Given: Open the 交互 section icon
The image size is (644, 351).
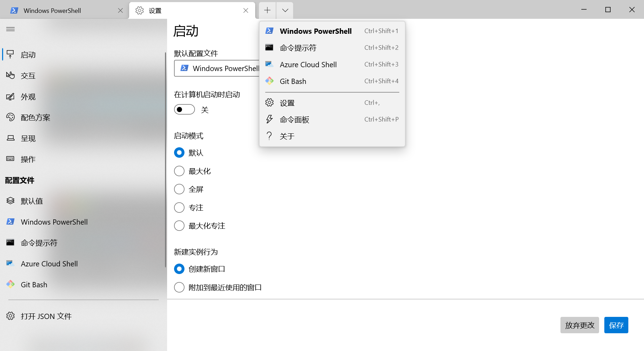Looking at the screenshot, I should (10, 75).
